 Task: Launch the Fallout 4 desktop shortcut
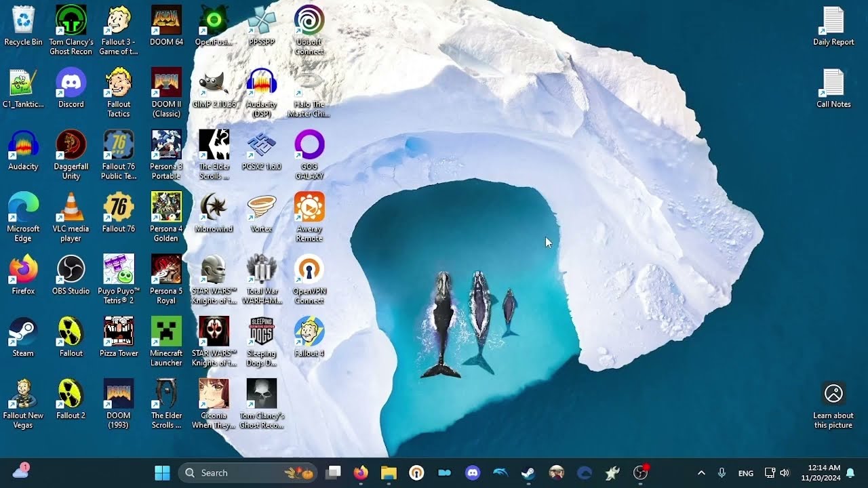[x=309, y=338]
